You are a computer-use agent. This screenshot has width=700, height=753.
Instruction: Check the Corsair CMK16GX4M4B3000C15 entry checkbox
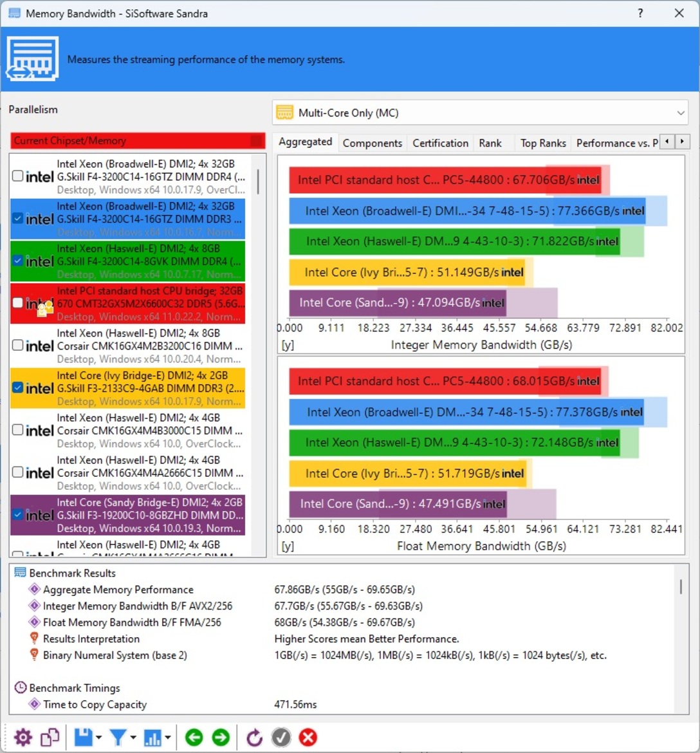click(18, 429)
